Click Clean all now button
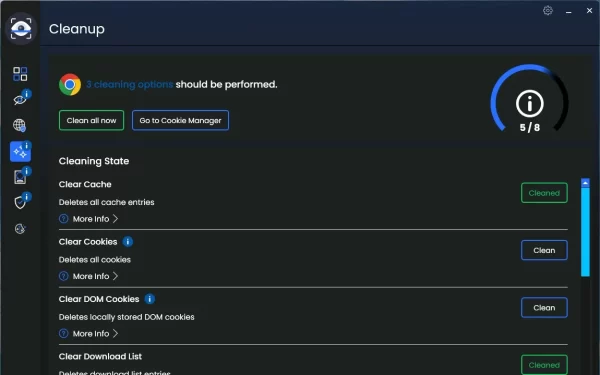Screen dimensions: 600x375 pyautogui.click(x=91, y=120)
